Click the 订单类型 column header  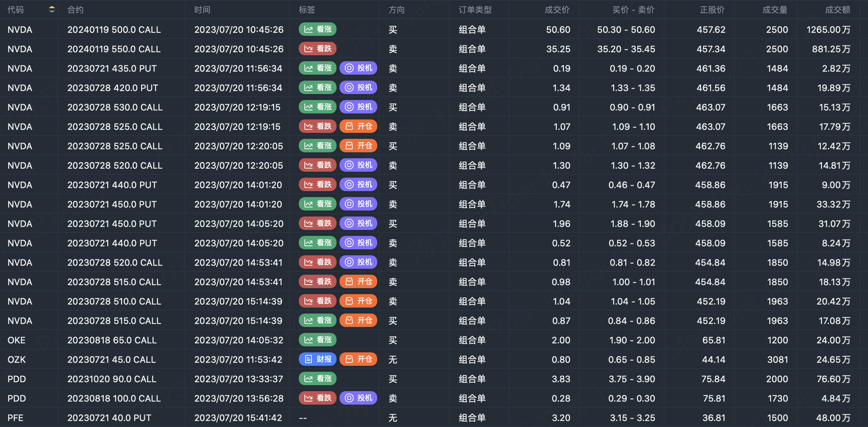point(475,10)
